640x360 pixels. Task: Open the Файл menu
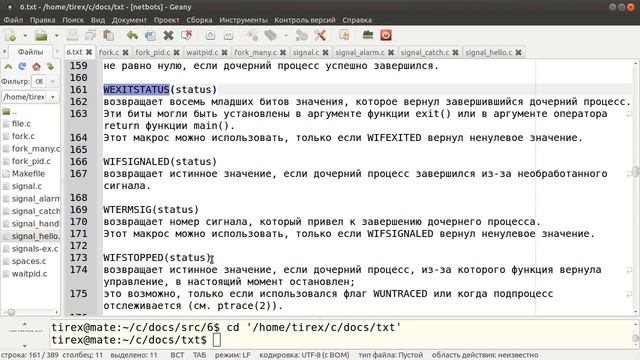(13, 20)
